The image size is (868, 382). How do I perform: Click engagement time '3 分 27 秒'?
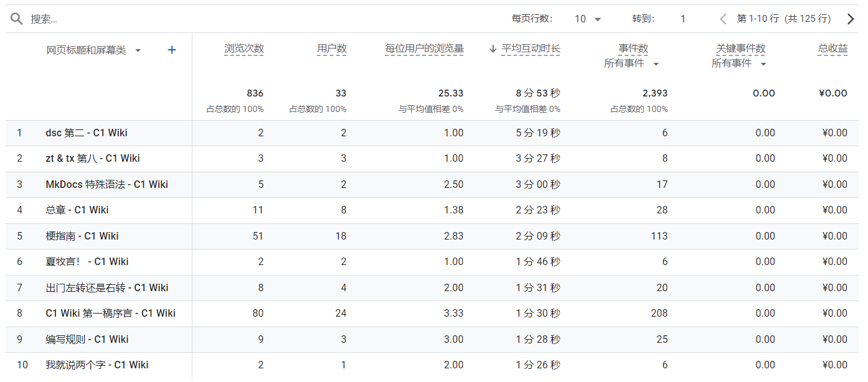point(538,158)
